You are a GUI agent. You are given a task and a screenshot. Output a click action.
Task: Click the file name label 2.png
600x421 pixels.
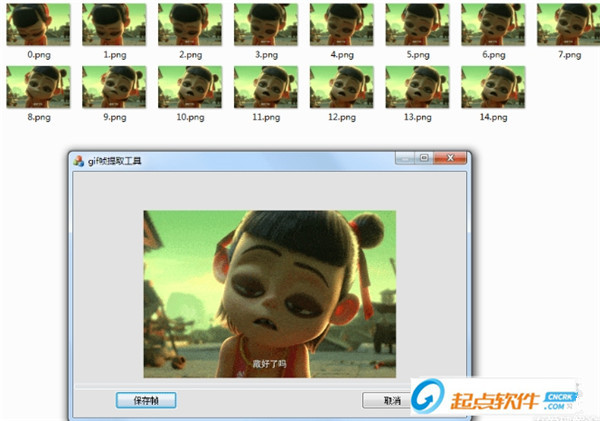[x=190, y=55]
